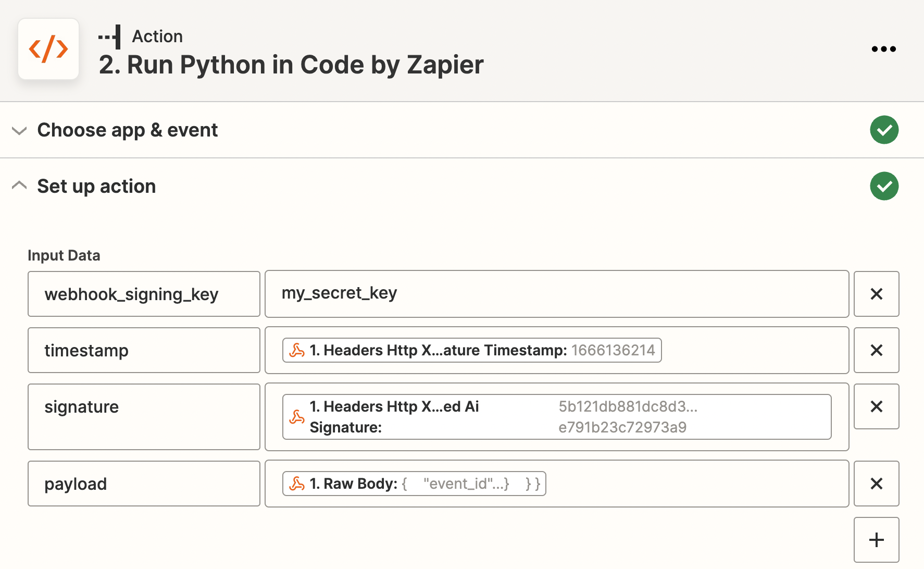
Task: Remove the payload input row
Action: pyautogui.click(x=876, y=484)
